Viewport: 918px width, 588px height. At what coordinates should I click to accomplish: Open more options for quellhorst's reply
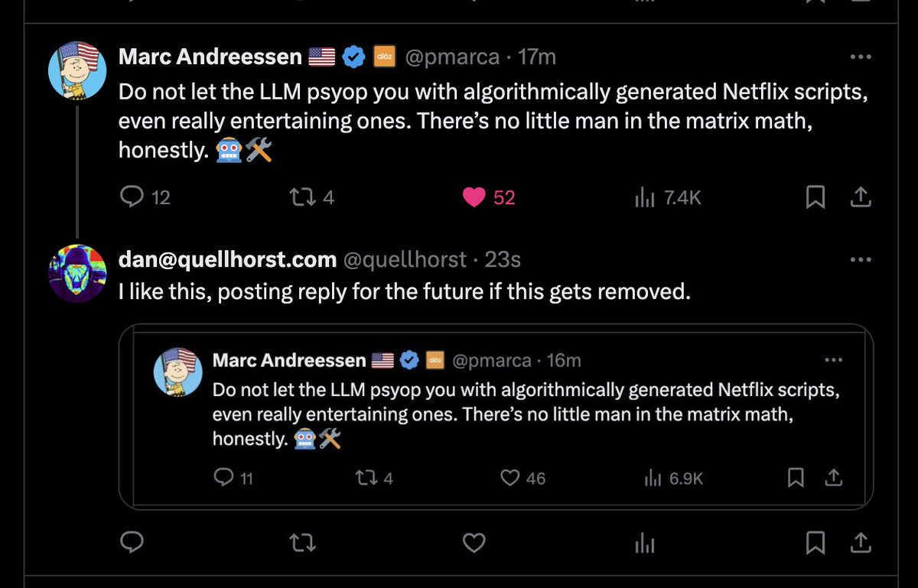click(x=861, y=260)
